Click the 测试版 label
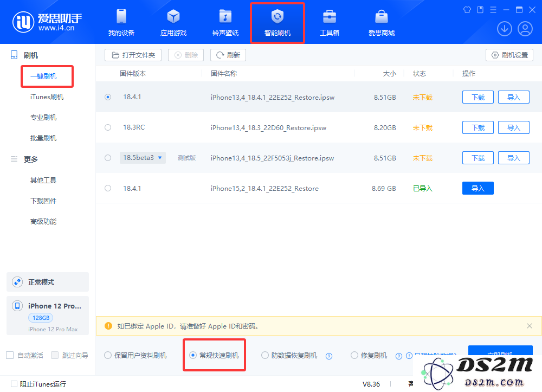This screenshot has width=542, height=392. [186, 158]
